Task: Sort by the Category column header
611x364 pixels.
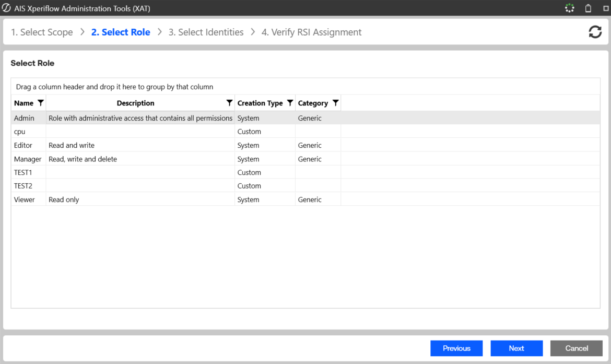Action: tap(313, 103)
